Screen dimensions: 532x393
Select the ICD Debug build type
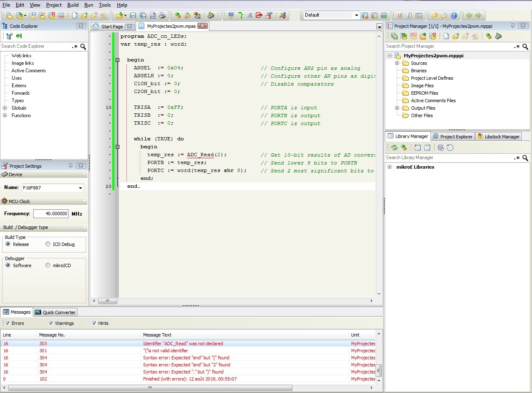coord(48,244)
